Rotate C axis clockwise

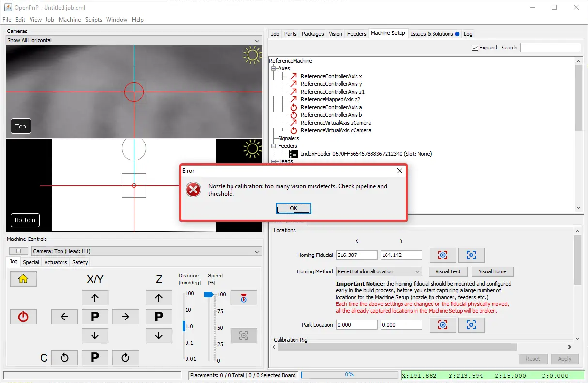coord(125,358)
